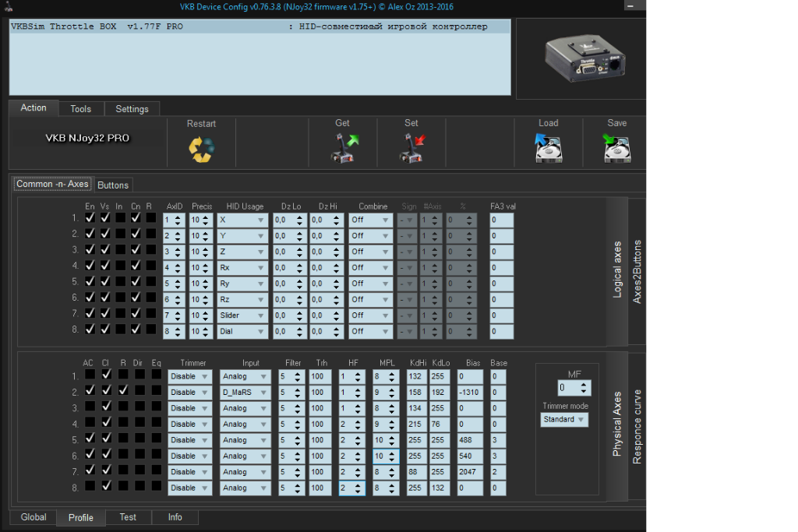Select VKBSim Throttle BOX device entry

tap(260, 26)
